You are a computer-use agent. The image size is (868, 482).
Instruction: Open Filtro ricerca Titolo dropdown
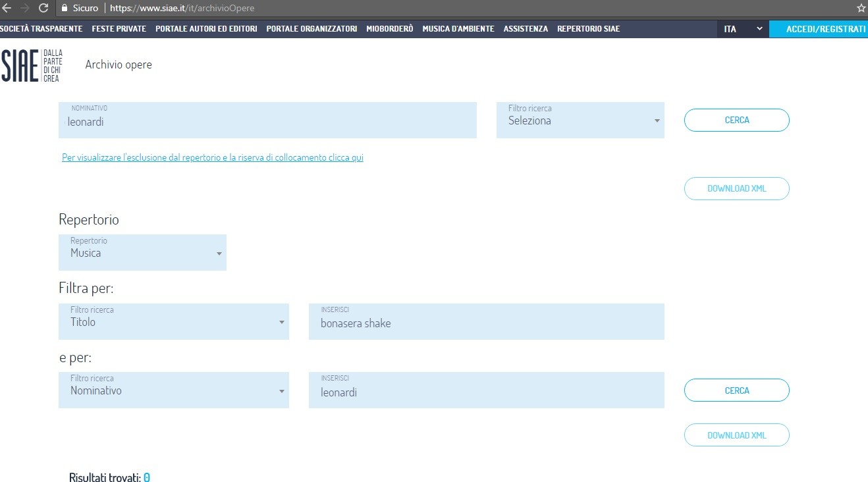tap(174, 321)
